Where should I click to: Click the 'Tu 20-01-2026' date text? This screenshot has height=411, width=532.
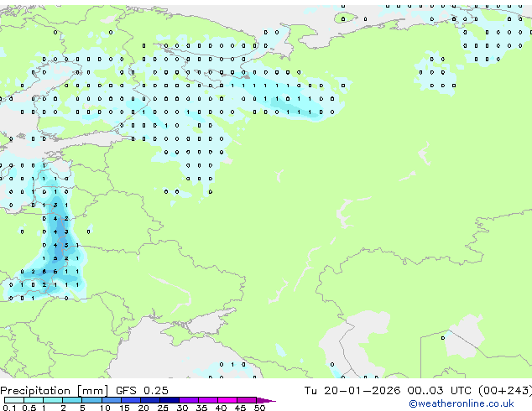(352, 391)
